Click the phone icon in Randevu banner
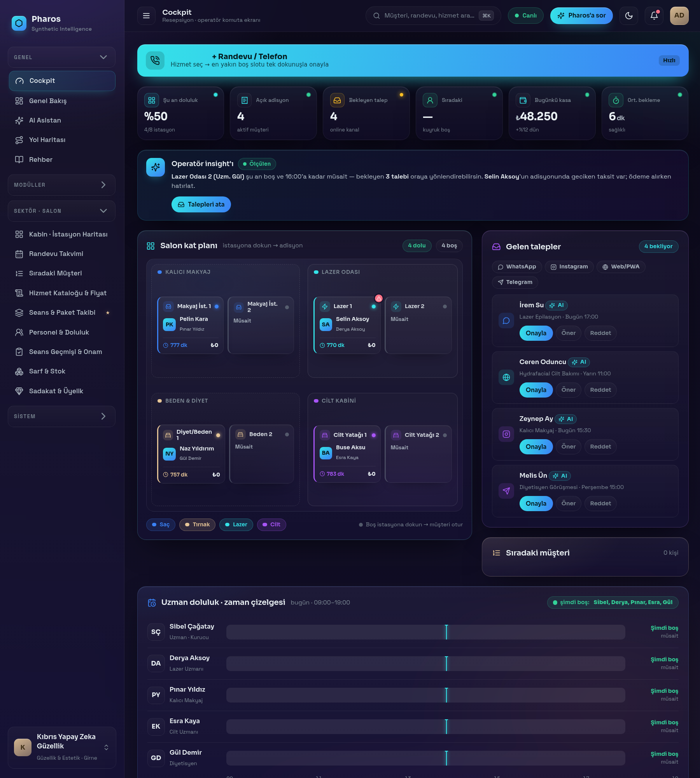 tap(155, 60)
